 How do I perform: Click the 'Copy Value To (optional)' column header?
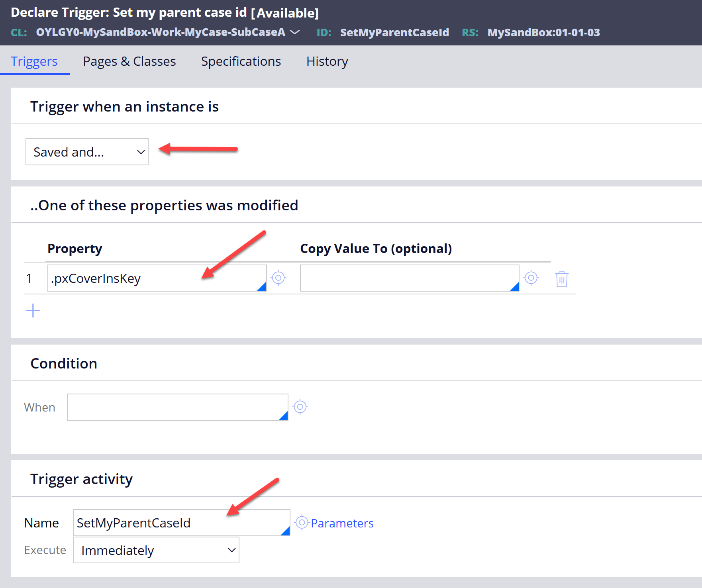(x=376, y=249)
